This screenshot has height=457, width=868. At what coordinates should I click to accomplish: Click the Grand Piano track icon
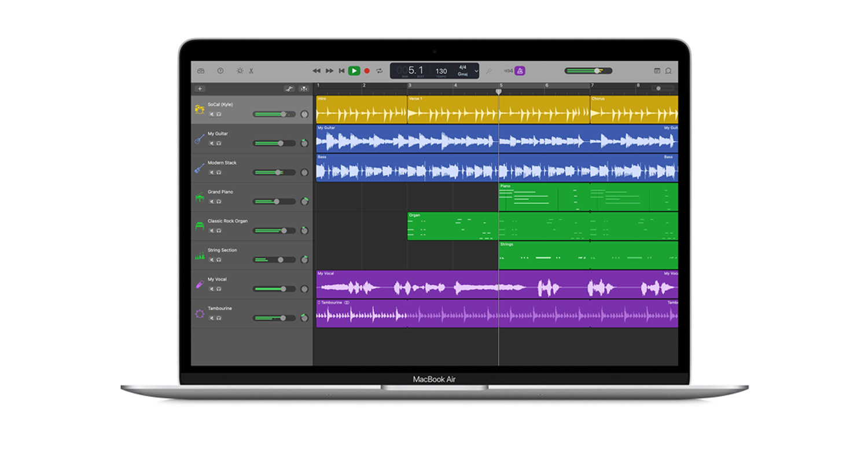click(x=200, y=197)
